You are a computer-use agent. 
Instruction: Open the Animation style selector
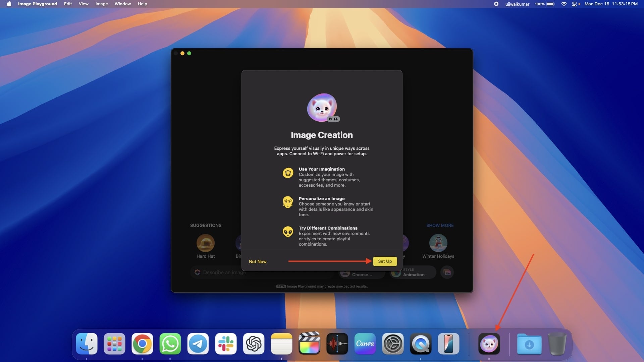413,273
